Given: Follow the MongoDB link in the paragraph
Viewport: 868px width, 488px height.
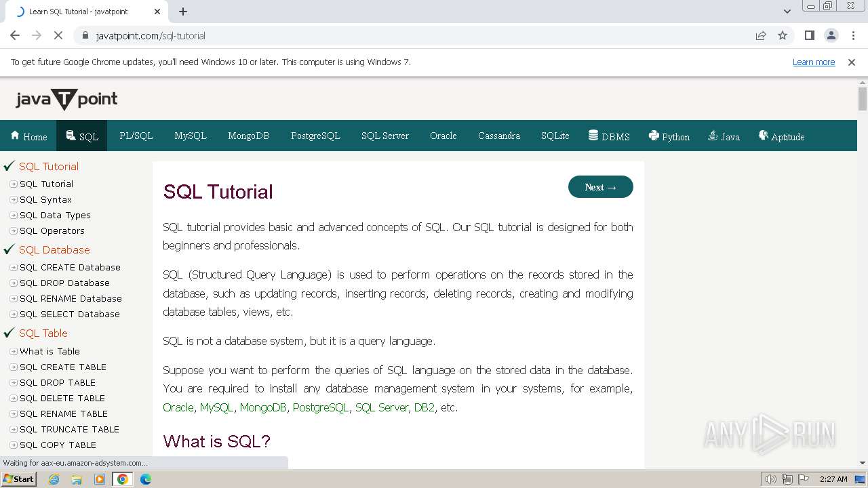Looking at the screenshot, I should pyautogui.click(x=263, y=407).
